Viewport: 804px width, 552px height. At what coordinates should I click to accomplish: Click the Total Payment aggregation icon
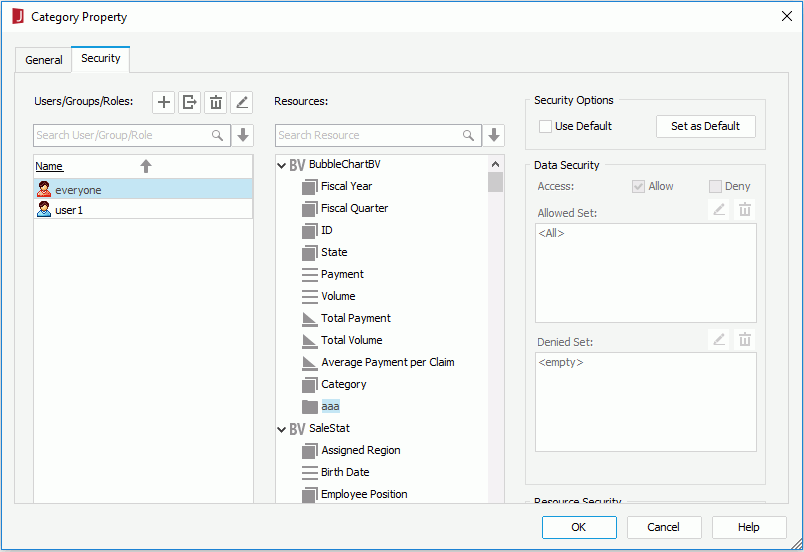coord(309,319)
